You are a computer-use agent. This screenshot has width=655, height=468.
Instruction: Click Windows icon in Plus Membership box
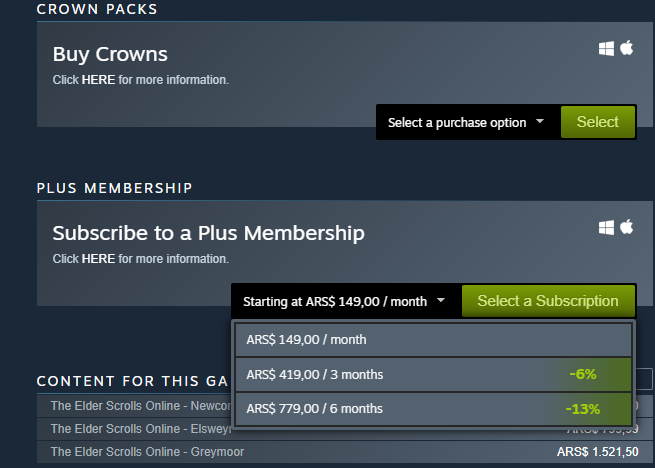[606, 227]
